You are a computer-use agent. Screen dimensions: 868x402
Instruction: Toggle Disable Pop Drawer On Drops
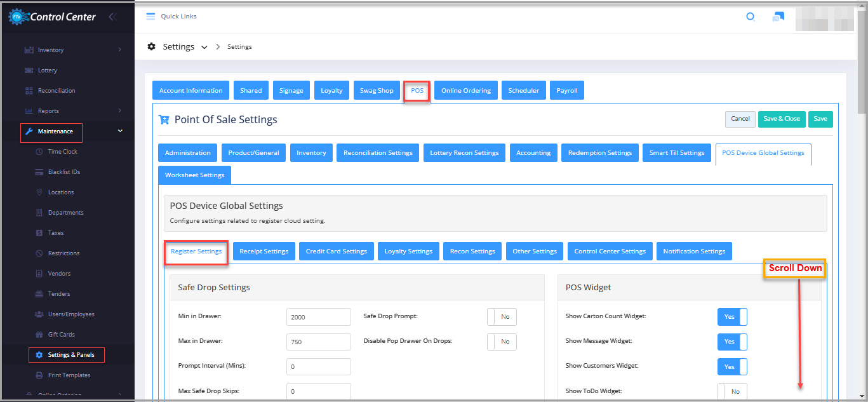(502, 342)
